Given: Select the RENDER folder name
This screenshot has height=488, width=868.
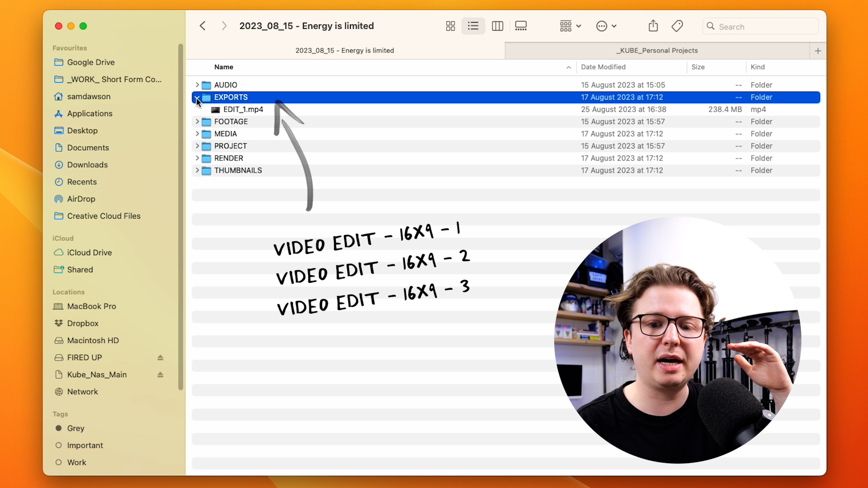Looking at the screenshot, I should (x=229, y=158).
